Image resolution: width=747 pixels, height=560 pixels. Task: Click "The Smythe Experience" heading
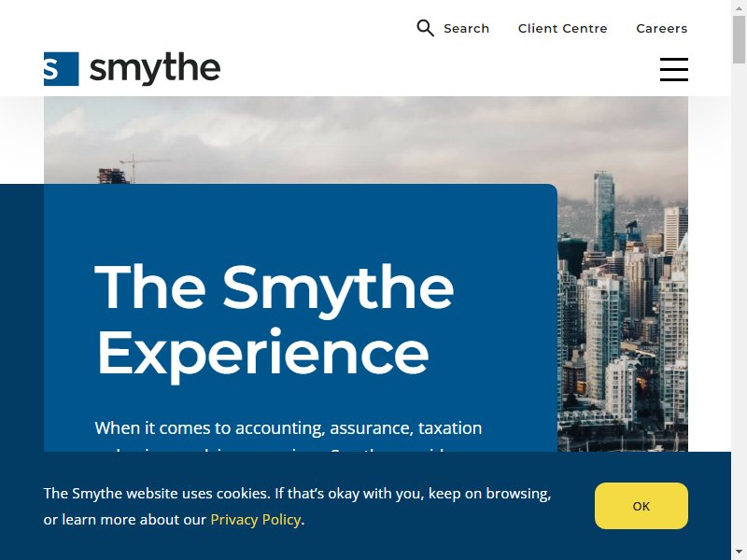point(275,320)
